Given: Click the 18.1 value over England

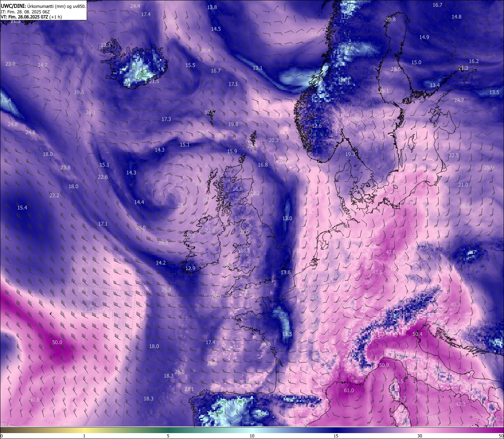Looking at the screenshot, I should (245, 250).
